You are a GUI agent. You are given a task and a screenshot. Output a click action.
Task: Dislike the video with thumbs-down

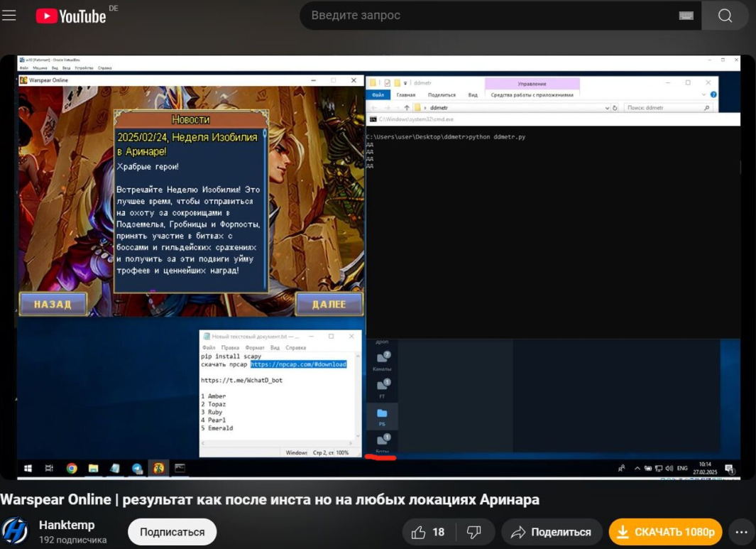coord(473,532)
